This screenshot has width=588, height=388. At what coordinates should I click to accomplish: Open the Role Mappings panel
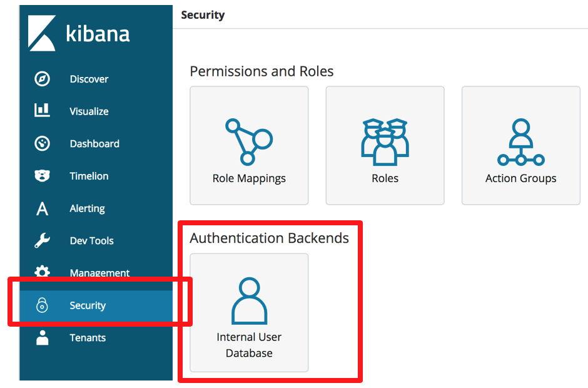tap(249, 145)
